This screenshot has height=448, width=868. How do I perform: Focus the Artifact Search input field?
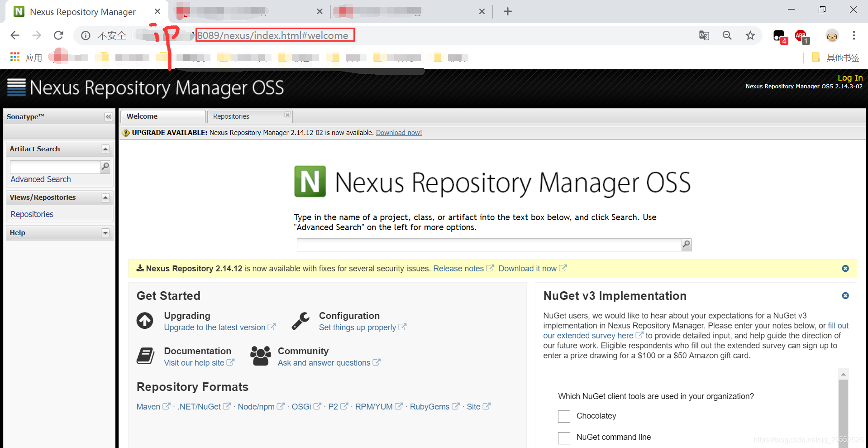point(55,167)
